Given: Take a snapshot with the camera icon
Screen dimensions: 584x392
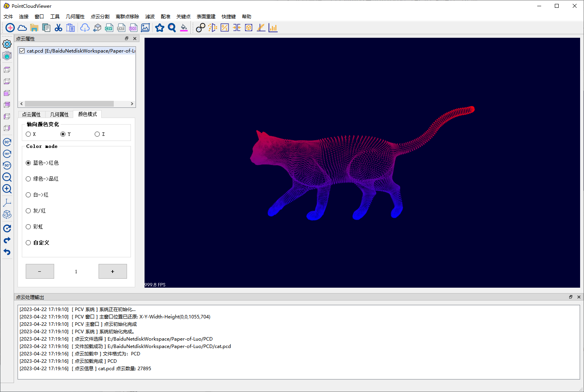Looking at the screenshot, I should coord(7,56).
